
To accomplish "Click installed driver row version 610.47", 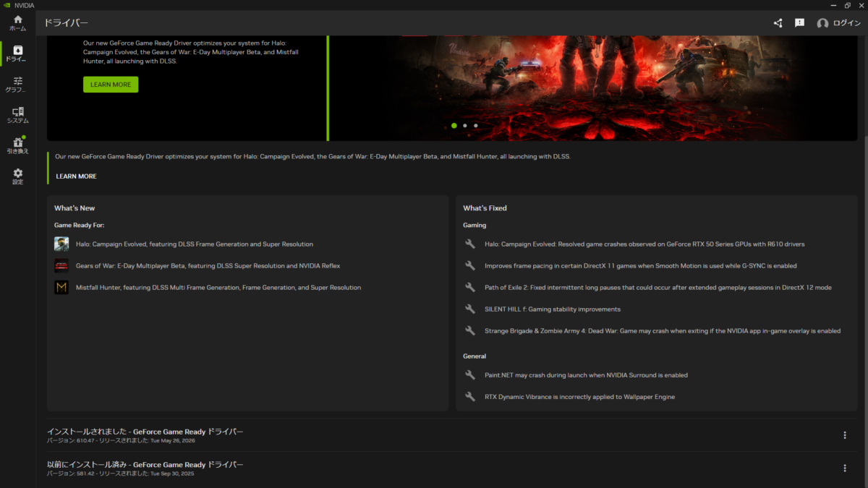I will click(453, 435).
